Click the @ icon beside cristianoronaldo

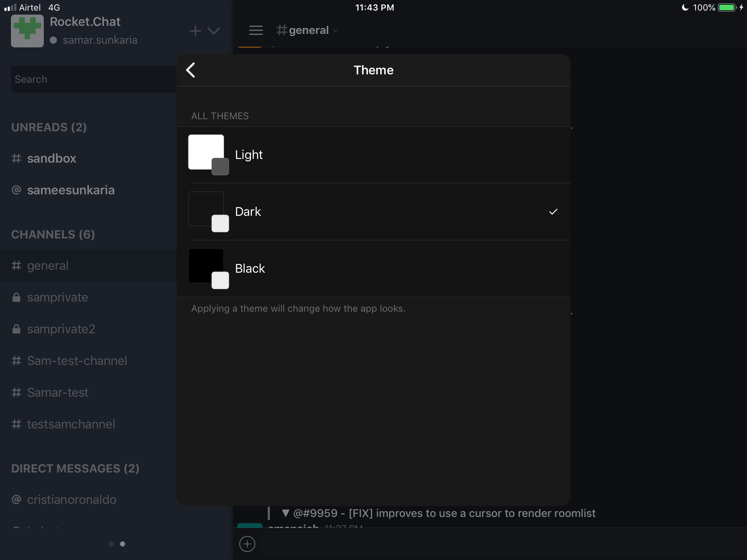click(x=16, y=499)
